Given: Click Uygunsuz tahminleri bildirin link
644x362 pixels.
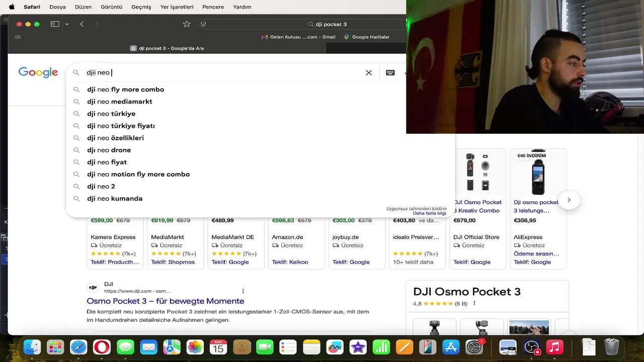Looking at the screenshot, I should [x=416, y=208].
